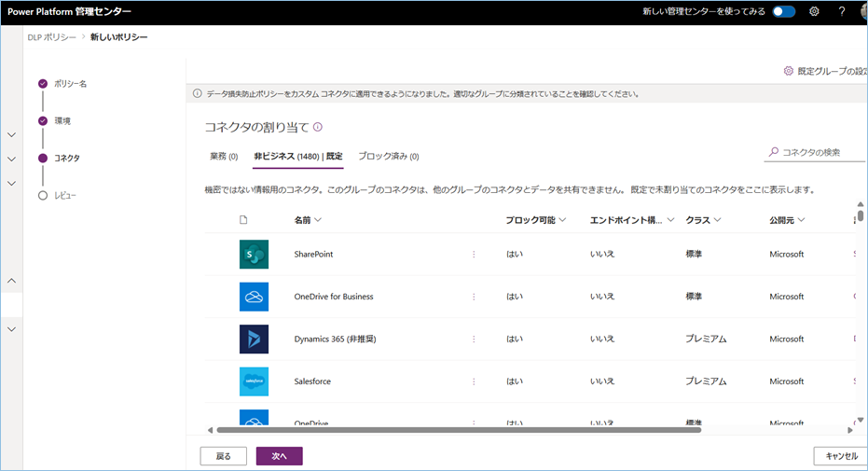The image size is (868, 471).
Task: Click the OneDrive for Business icon
Action: 254,297
